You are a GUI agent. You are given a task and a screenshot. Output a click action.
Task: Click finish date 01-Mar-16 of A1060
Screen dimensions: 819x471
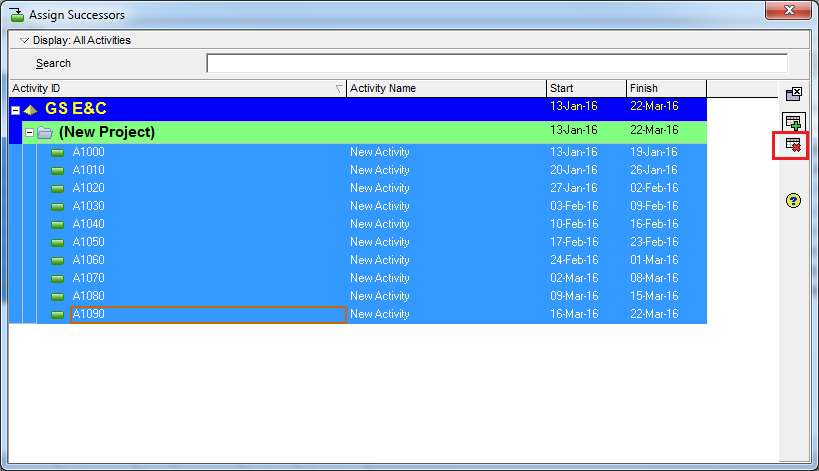pos(654,260)
